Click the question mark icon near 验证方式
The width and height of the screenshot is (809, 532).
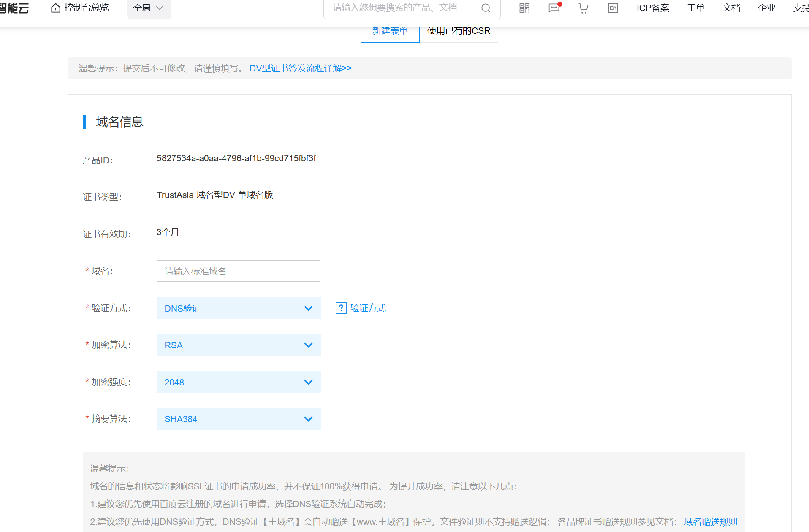pyautogui.click(x=341, y=308)
